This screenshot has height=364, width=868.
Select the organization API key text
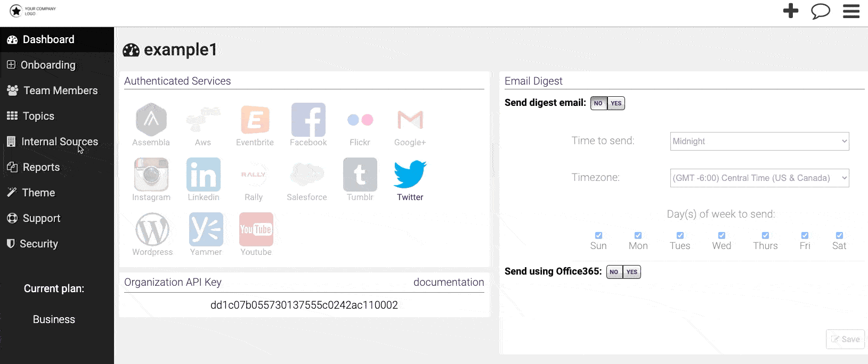[x=304, y=305]
